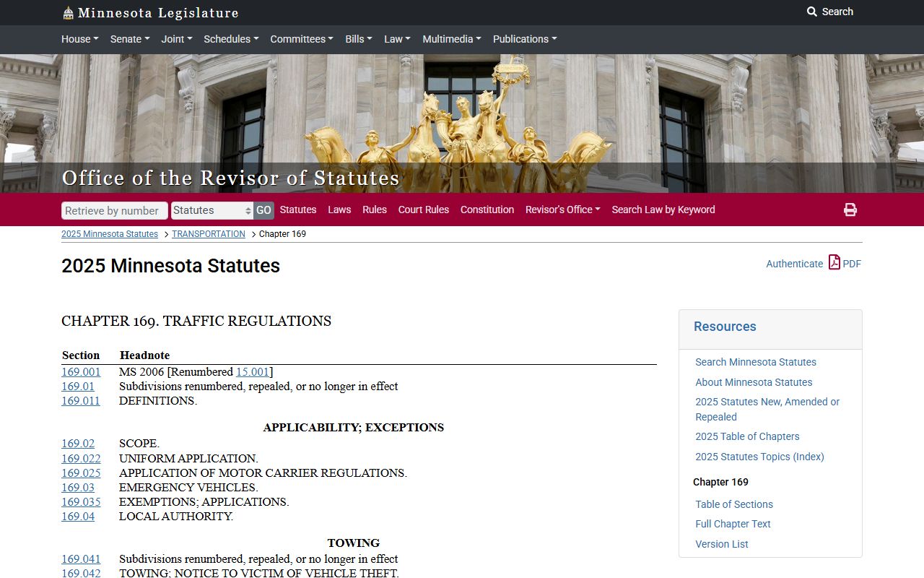Screen dimensions: 924x578
Task: Open section 169.035
Action: coord(81,502)
